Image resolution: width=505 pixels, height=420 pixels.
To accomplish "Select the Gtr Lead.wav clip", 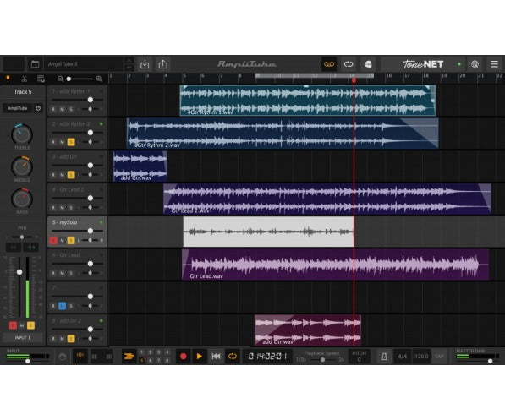I will [335, 265].
